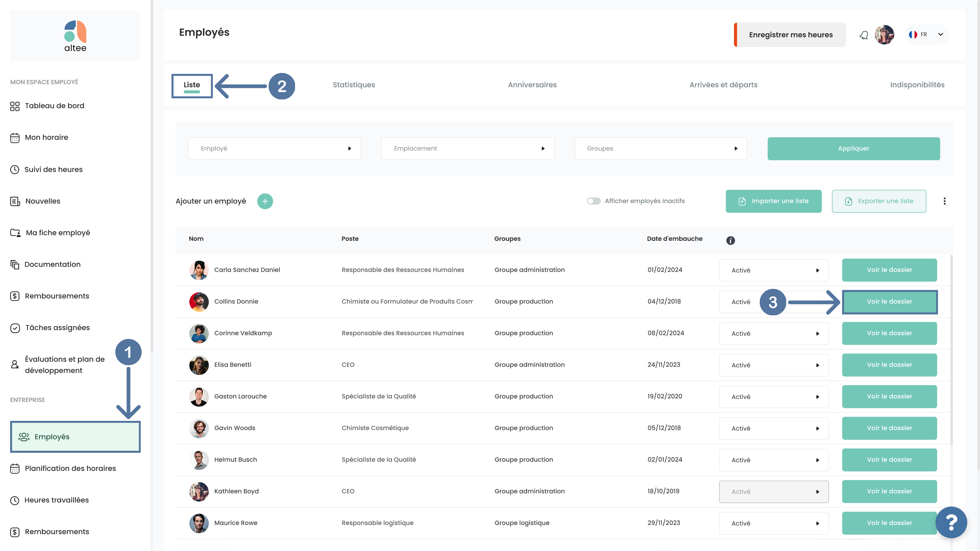This screenshot has height=551, width=980.
Task: Click Enregistrer mes heures button
Action: (790, 35)
